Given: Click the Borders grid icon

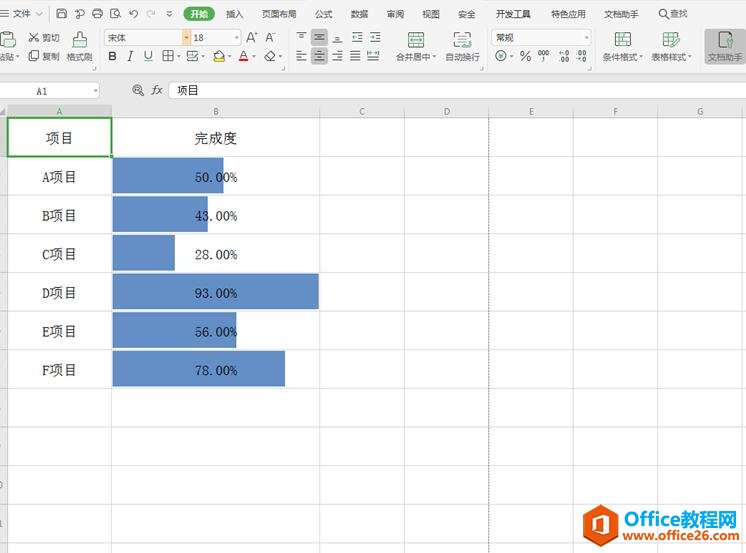Looking at the screenshot, I should pyautogui.click(x=168, y=56).
